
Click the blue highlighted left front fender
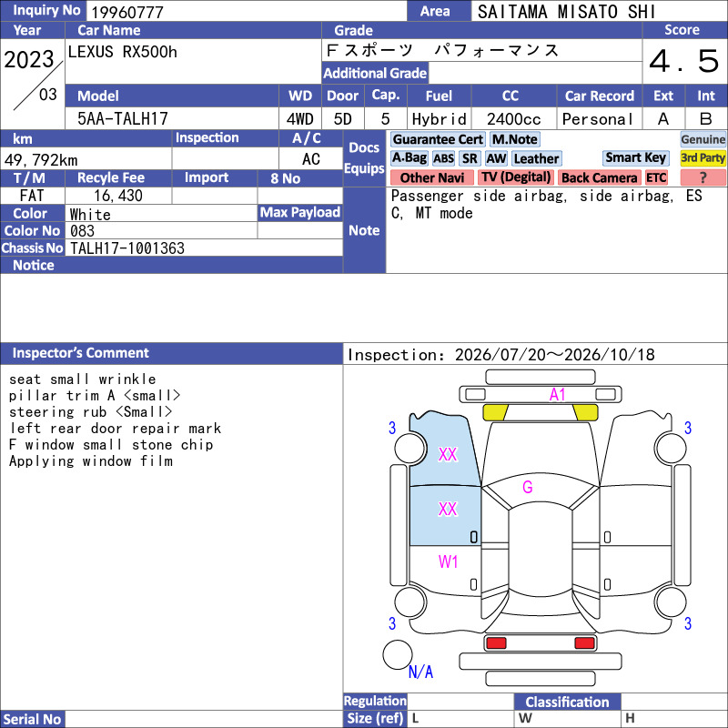443,450
